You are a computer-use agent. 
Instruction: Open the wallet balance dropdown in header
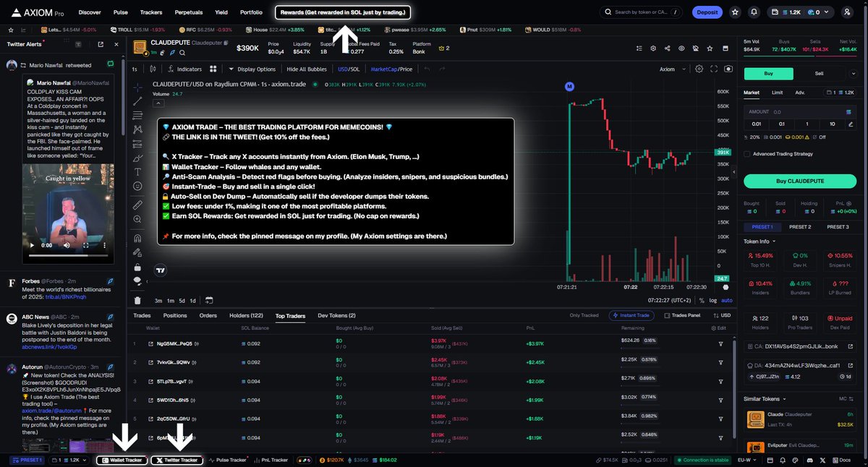pyautogui.click(x=801, y=12)
